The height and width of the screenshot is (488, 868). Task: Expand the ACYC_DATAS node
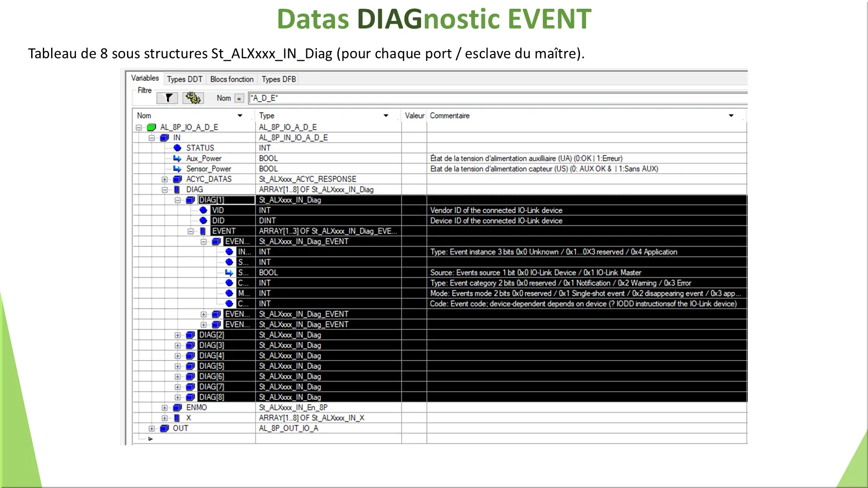coord(165,180)
